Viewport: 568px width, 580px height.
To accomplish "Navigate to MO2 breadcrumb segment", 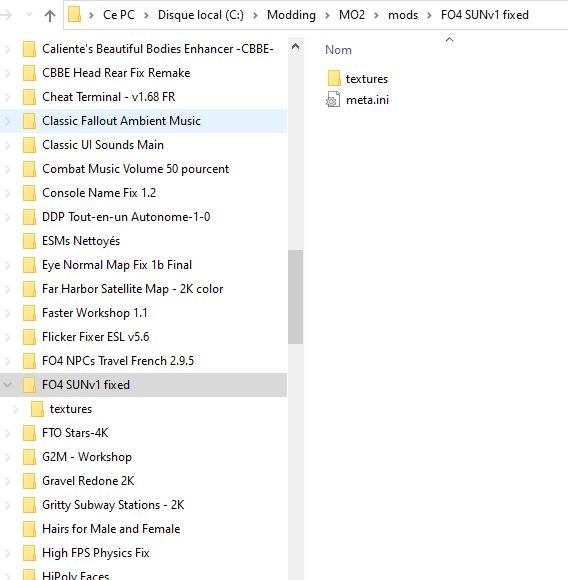I will click(x=352, y=15).
